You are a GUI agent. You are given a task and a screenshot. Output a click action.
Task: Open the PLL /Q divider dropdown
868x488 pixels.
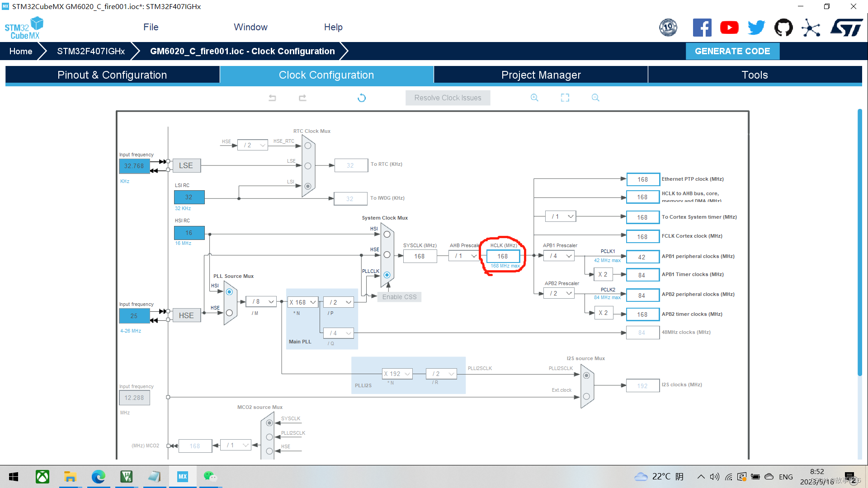tap(339, 333)
